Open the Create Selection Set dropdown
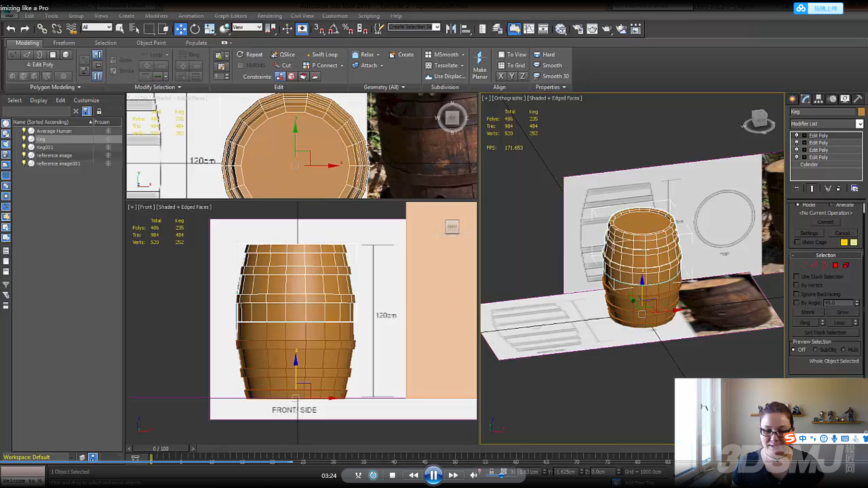Viewport: 868px width, 488px height. tap(437, 27)
